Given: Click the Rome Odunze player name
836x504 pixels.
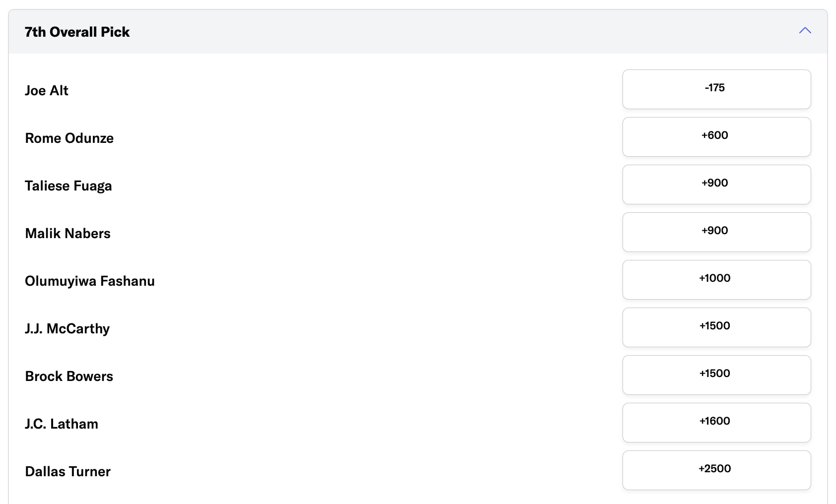Looking at the screenshot, I should 69,138.
